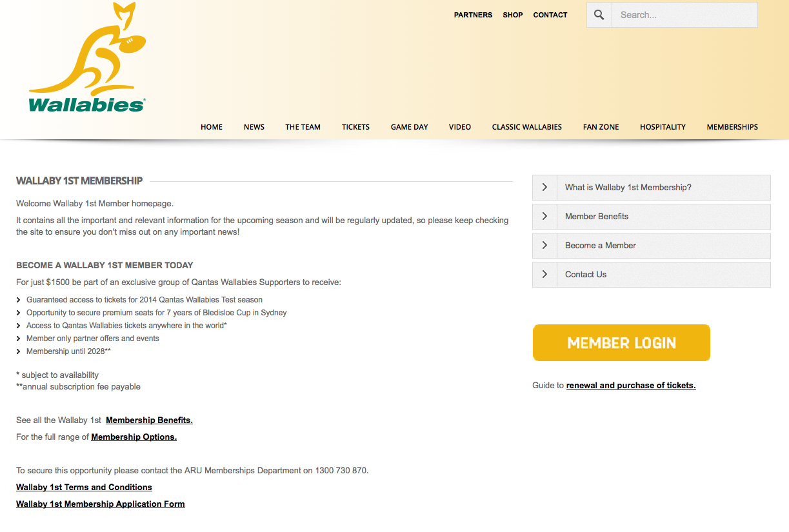Open the Partners link in header
Screen dimensions: 789x532
coord(473,15)
